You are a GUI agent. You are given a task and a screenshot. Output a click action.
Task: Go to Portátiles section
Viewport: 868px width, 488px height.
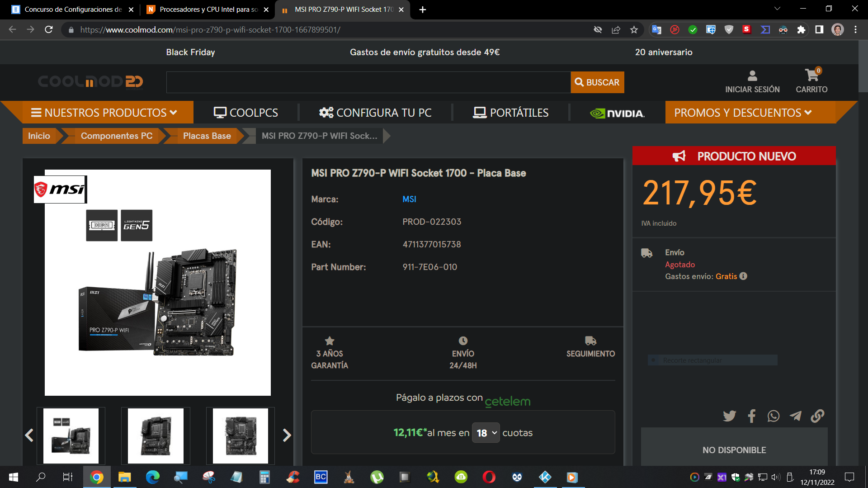pos(510,113)
